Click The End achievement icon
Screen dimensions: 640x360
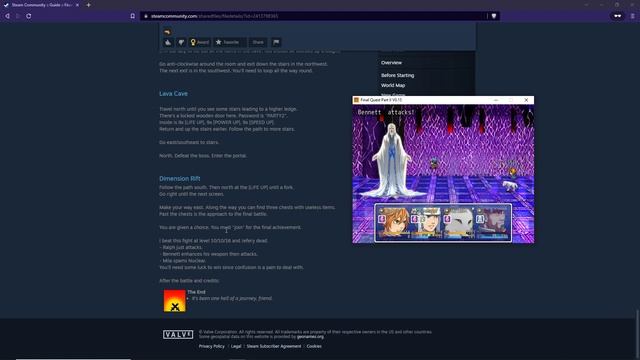pos(175,301)
